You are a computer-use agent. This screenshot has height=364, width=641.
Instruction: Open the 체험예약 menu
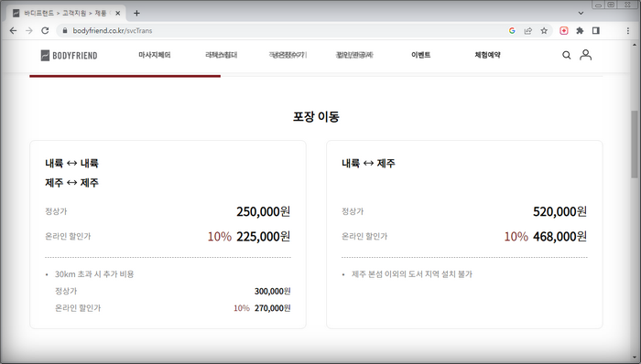point(487,55)
